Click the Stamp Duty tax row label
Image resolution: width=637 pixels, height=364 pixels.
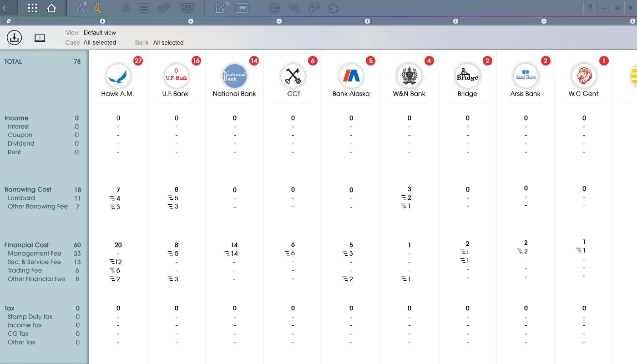click(x=30, y=317)
